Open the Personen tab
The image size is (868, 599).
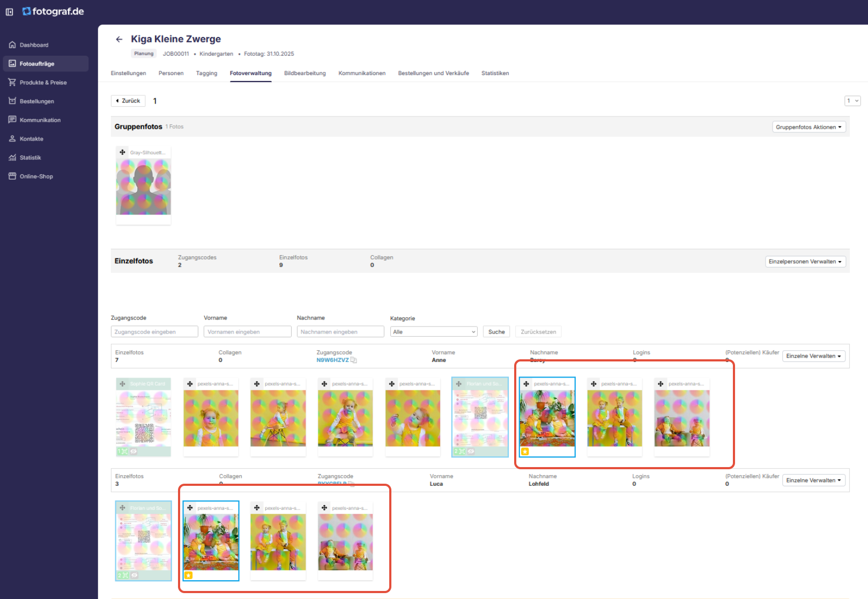tap(171, 73)
